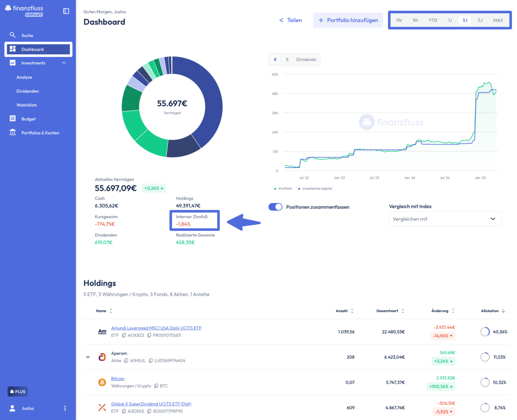Open Amundi Leveraged MSCI USA ETF link

click(x=156, y=328)
